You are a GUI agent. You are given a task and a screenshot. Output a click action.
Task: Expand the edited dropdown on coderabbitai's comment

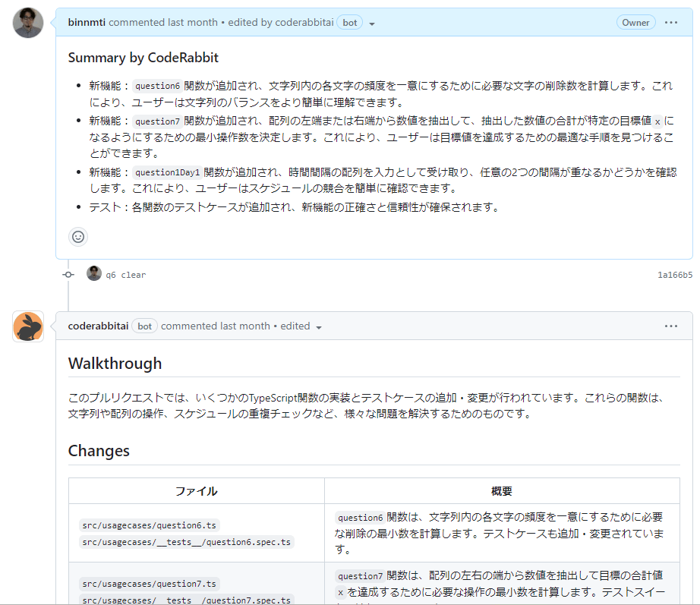319,328
